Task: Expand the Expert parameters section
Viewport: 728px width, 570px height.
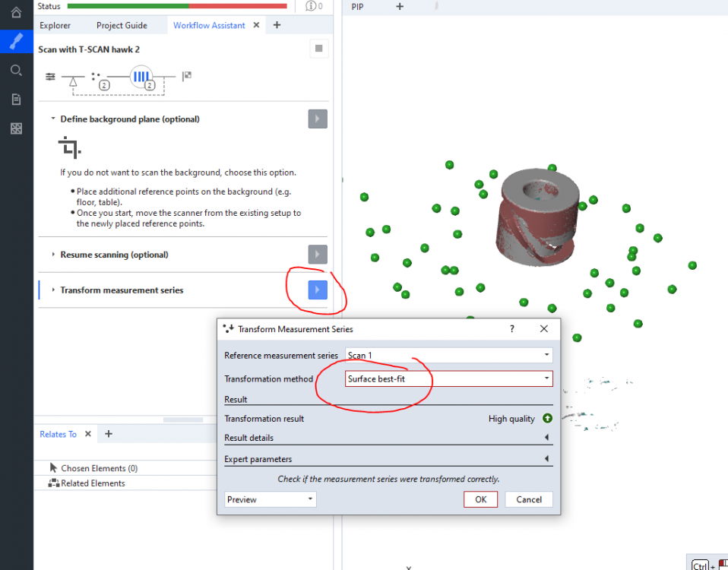Action: coord(546,459)
